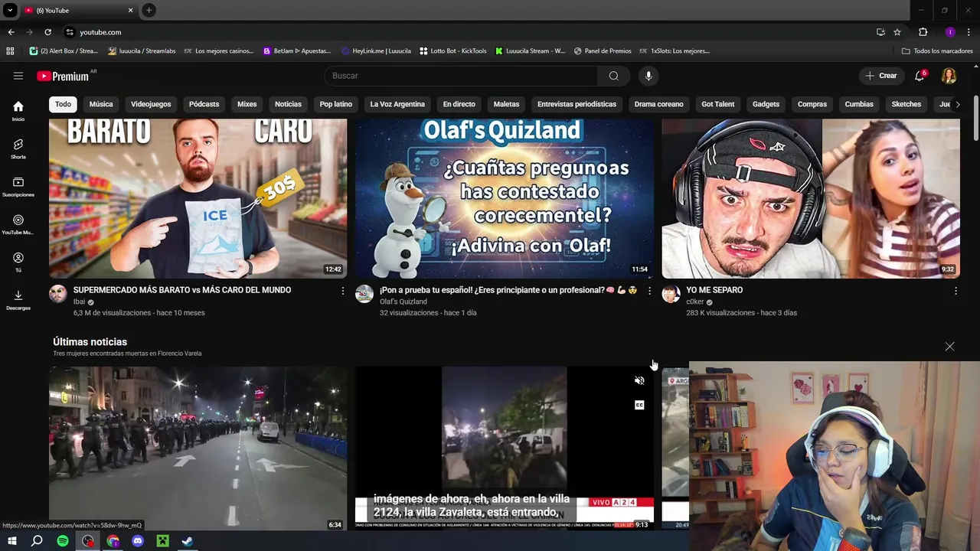Open the account avatar menu
This screenshot has height=551, width=980.
(x=949, y=76)
